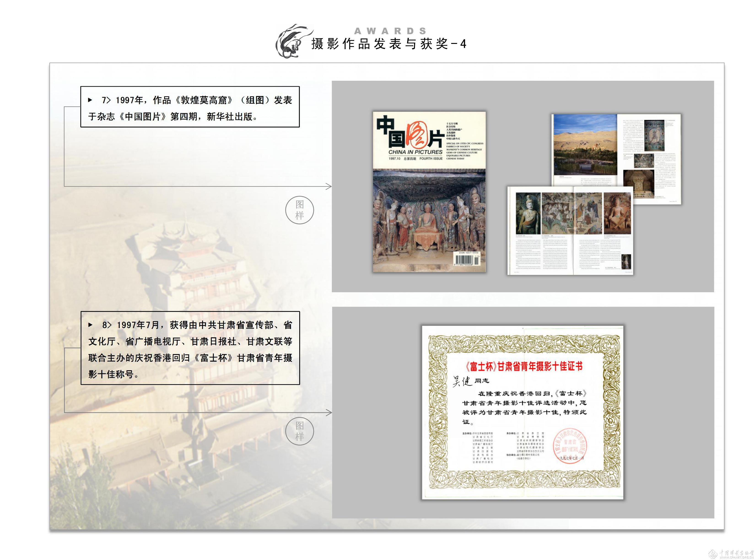Viewport: 755px width, 560px height.
Task: Click the red certificate title 甘肃省青年摄影十佳证书
Action: pos(524,366)
